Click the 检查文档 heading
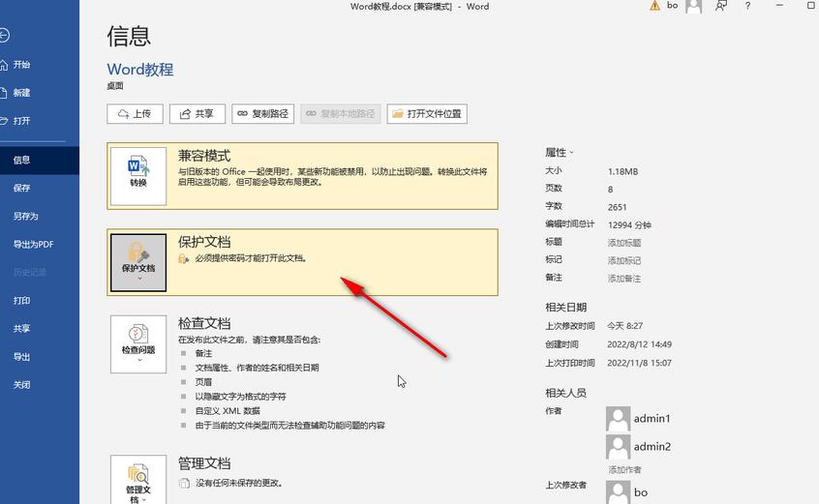Image resolution: width=819 pixels, height=504 pixels. tap(204, 323)
